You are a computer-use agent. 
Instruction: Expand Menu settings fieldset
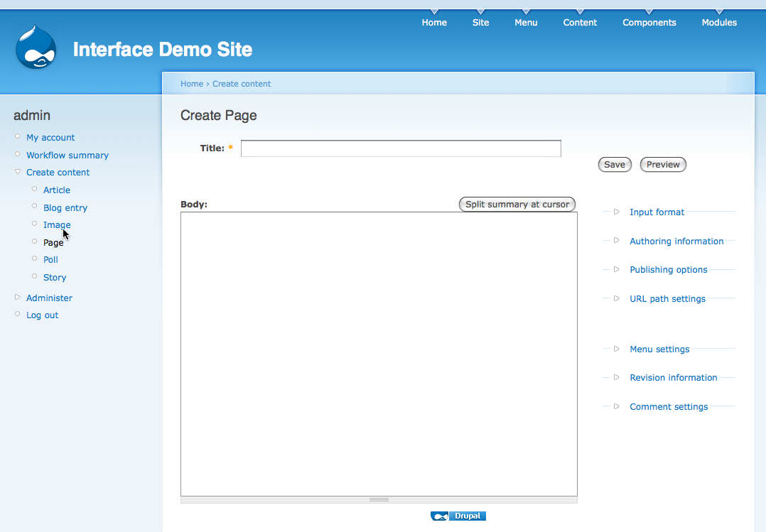coord(659,349)
